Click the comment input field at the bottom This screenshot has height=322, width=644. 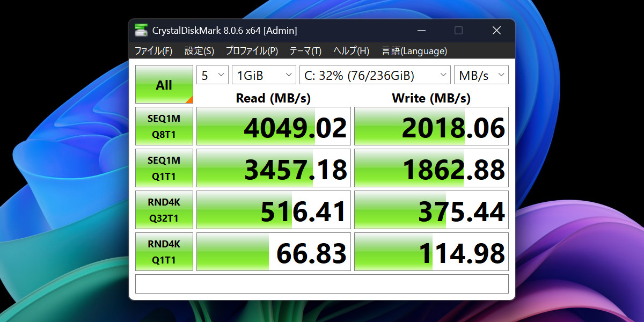[x=322, y=283]
